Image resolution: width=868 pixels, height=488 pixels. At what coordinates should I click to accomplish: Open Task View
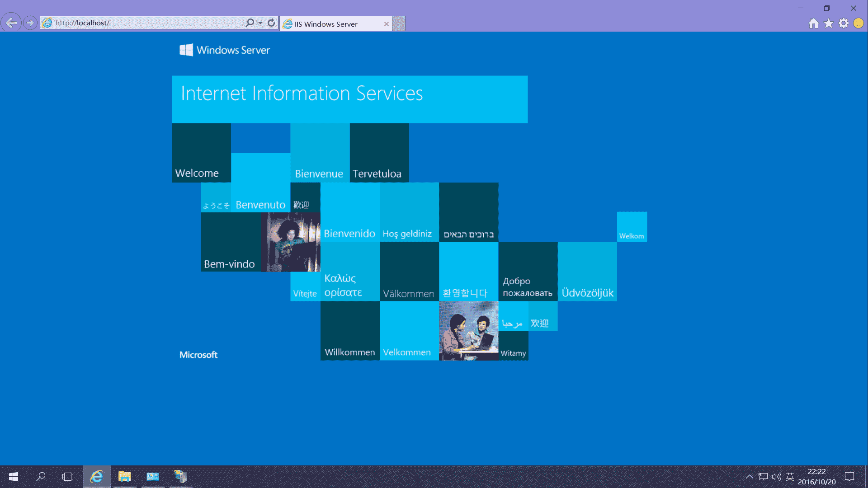point(67,476)
